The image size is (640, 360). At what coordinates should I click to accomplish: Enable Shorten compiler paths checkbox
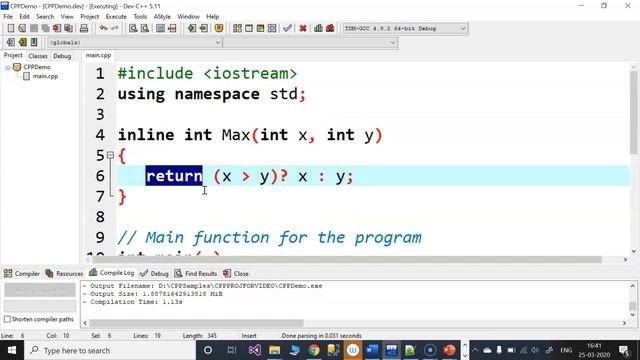pyautogui.click(x=7, y=319)
